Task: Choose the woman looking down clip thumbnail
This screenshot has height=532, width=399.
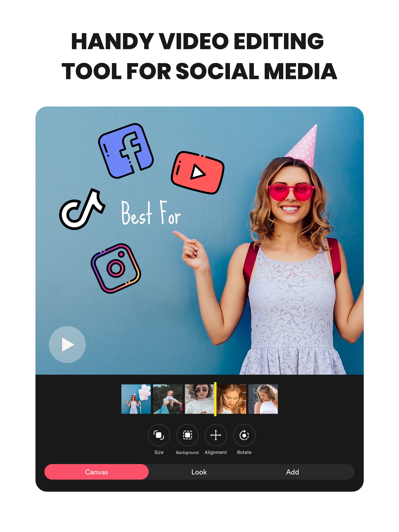Action: [x=231, y=399]
